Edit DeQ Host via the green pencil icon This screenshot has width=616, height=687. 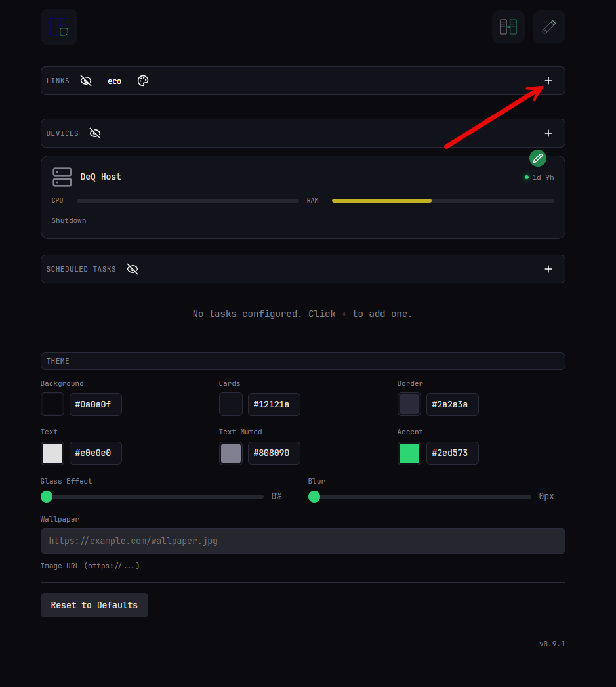coord(537,158)
